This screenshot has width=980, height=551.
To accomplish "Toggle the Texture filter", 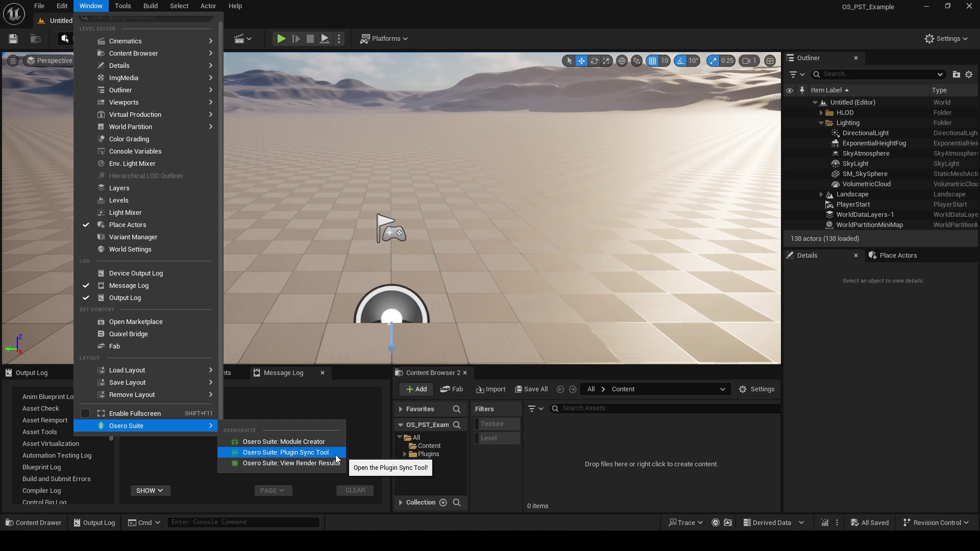I will coord(497,424).
